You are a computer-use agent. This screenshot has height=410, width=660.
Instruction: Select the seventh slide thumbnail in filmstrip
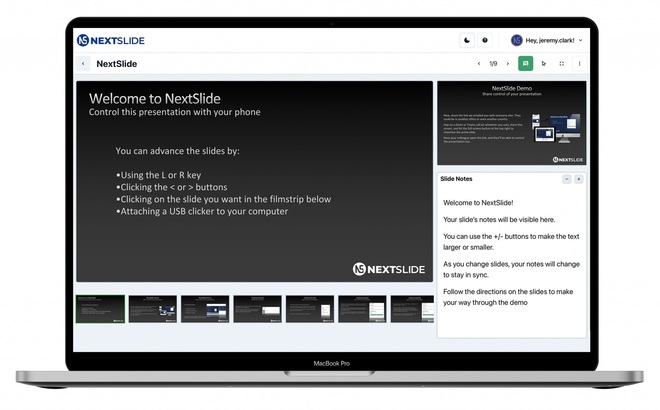(412, 309)
